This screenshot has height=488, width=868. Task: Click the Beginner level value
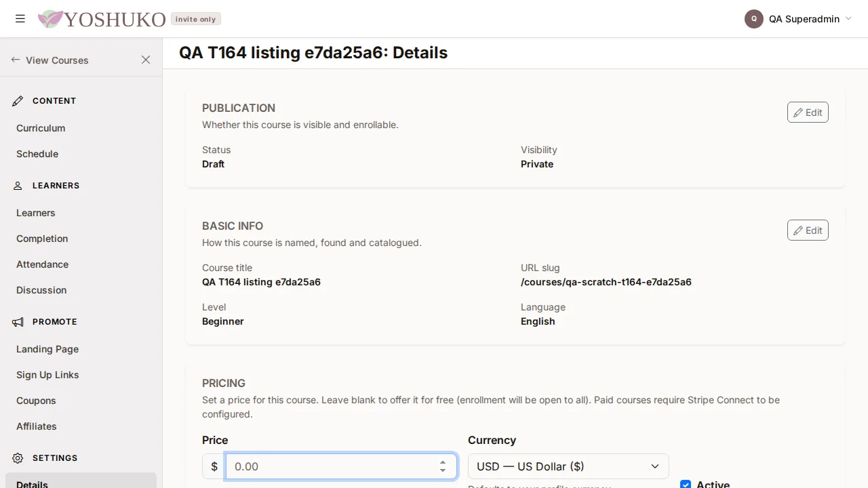click(x=223, y=321)
